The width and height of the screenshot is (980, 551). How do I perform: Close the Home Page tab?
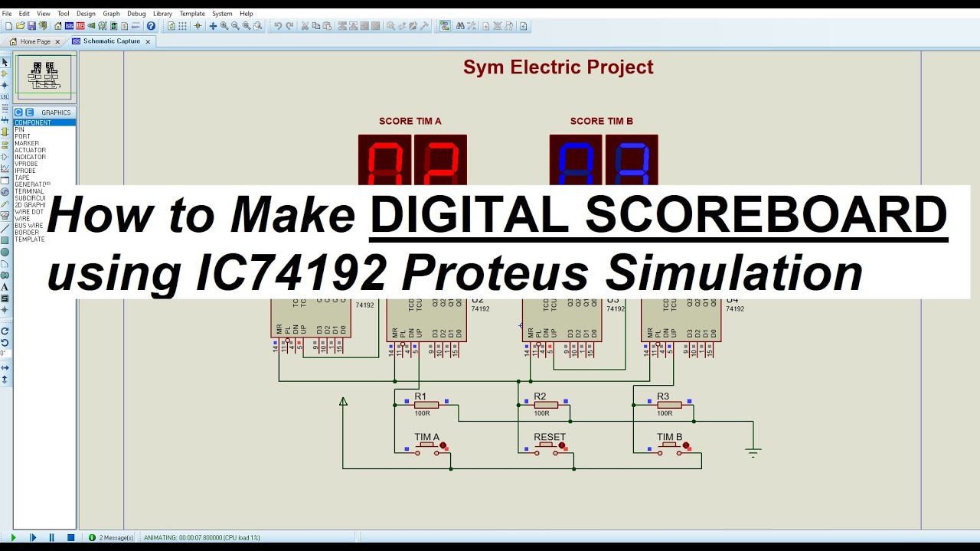(59, 41)
